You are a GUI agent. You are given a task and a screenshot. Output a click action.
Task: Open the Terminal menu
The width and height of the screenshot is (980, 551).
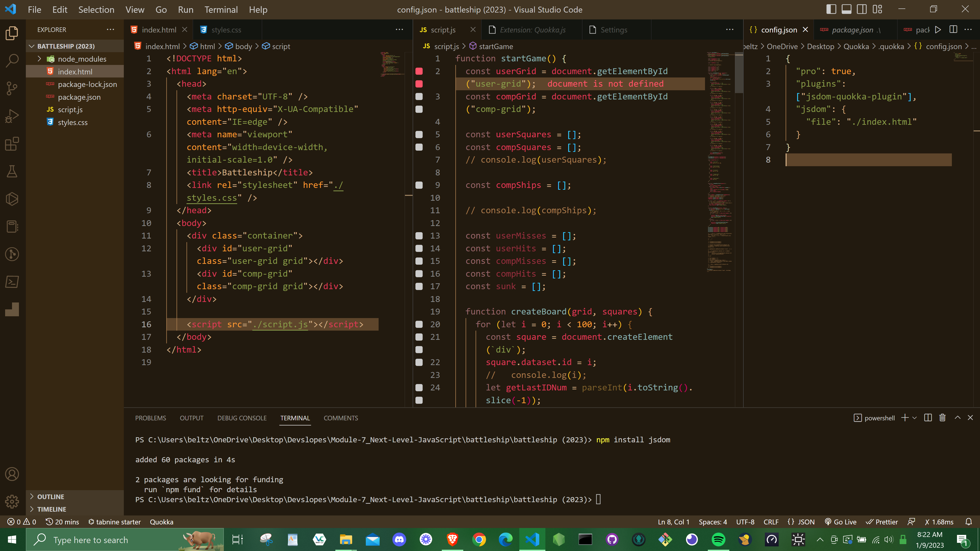coord(221,9)
